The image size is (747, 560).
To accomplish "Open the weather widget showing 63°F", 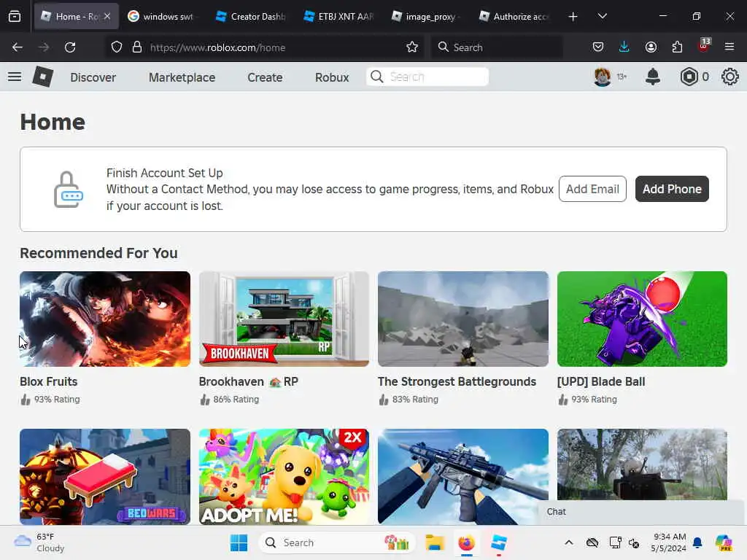I will pyautogui.click(x=39, y=542).
